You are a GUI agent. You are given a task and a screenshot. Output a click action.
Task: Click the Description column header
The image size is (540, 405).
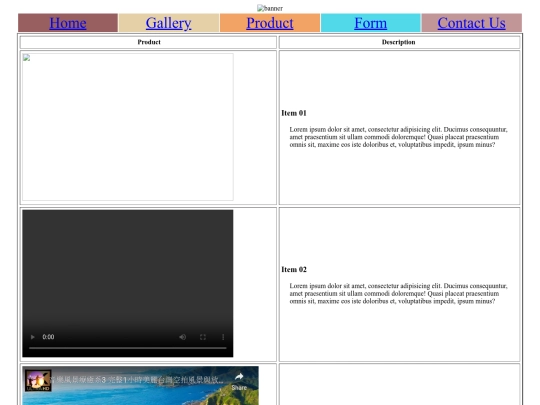pyautogui.click(x=398, y=42)
